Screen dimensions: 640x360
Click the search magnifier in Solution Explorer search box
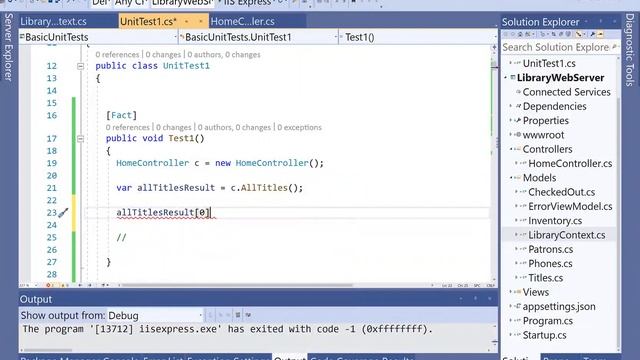[615, 47]
